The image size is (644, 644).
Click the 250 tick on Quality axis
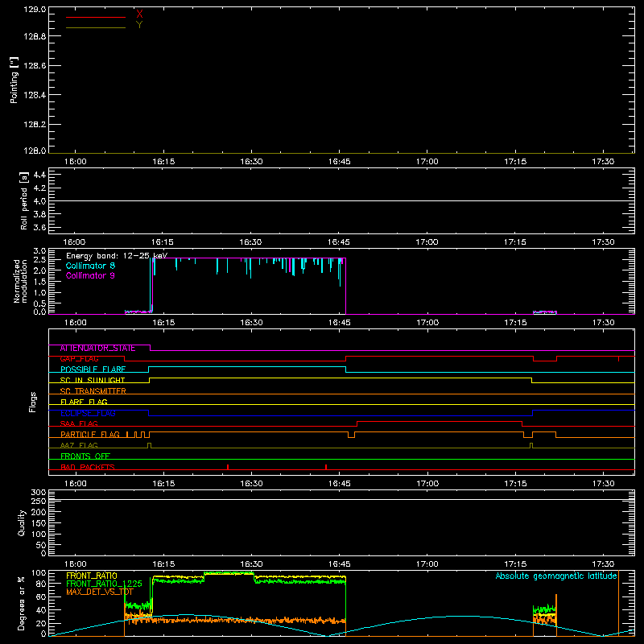pos(38,502)
